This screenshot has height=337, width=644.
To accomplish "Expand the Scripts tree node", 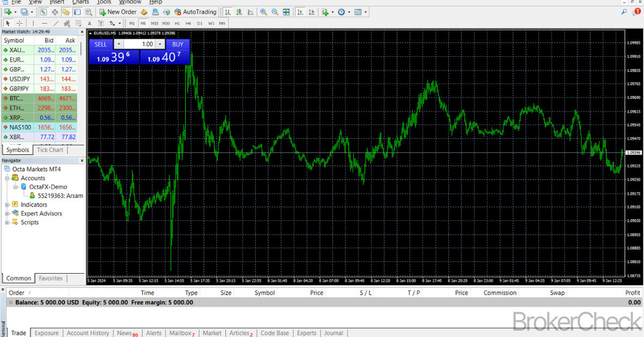I will point(7,222).
